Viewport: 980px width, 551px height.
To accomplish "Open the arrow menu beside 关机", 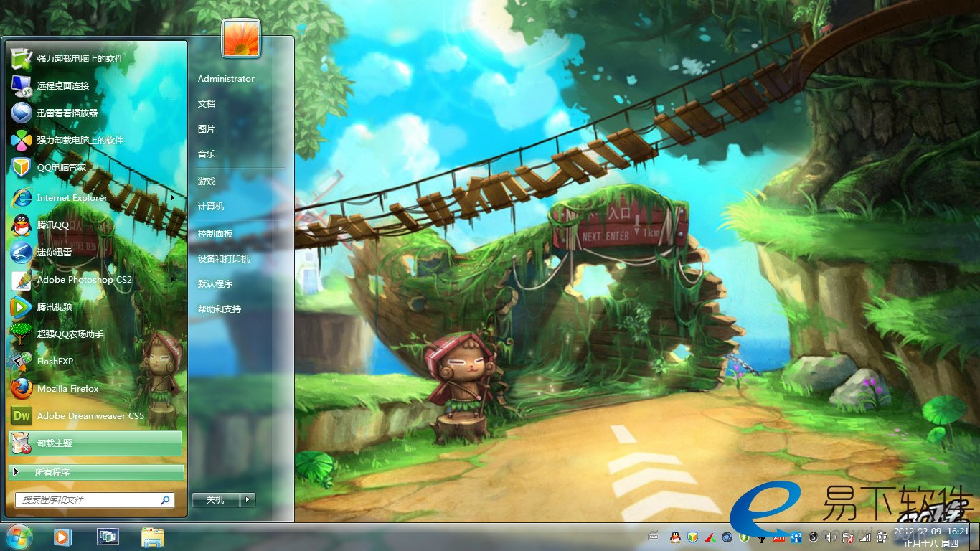I will pos(248,500).
